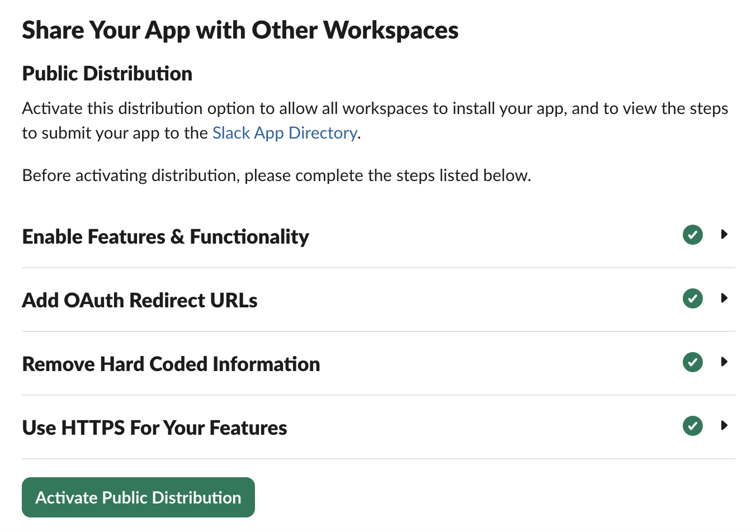
Task: Open the Slack App Directory link
Action: coord(285,133)
